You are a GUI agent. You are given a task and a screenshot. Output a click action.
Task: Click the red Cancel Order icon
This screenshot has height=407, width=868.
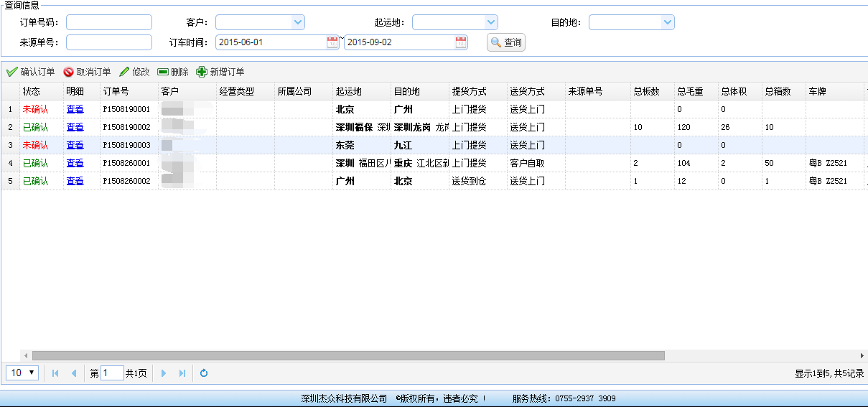click(x=69, y=72)
